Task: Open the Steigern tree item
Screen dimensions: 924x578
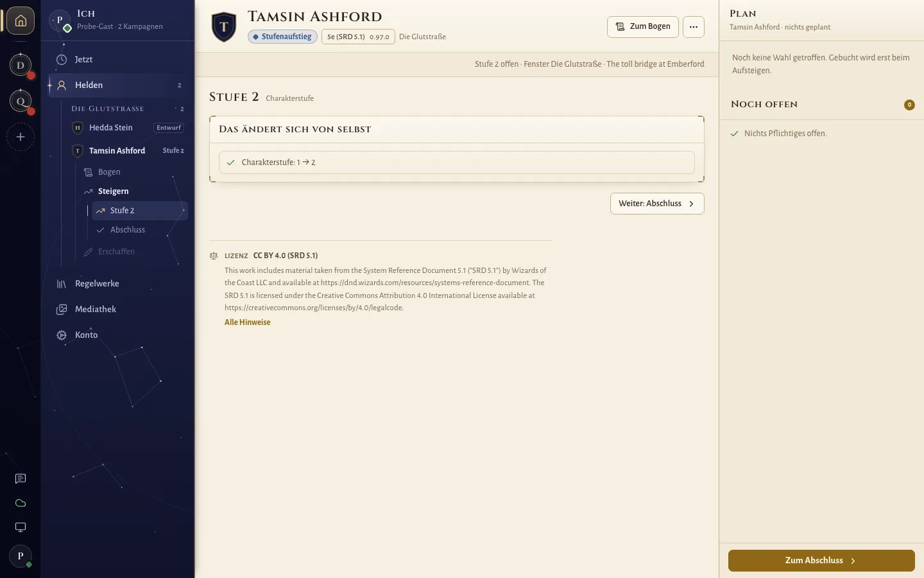Action: point(133,191)
